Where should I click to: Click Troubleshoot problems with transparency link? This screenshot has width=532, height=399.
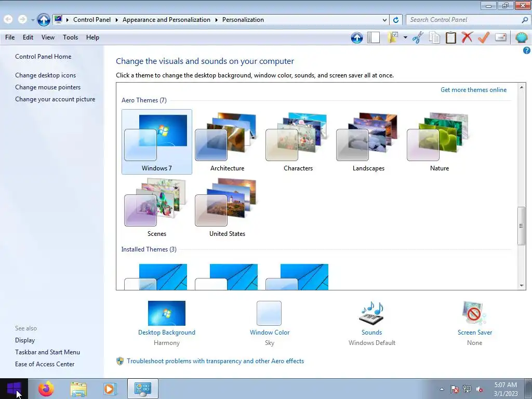tap(215, 361)
